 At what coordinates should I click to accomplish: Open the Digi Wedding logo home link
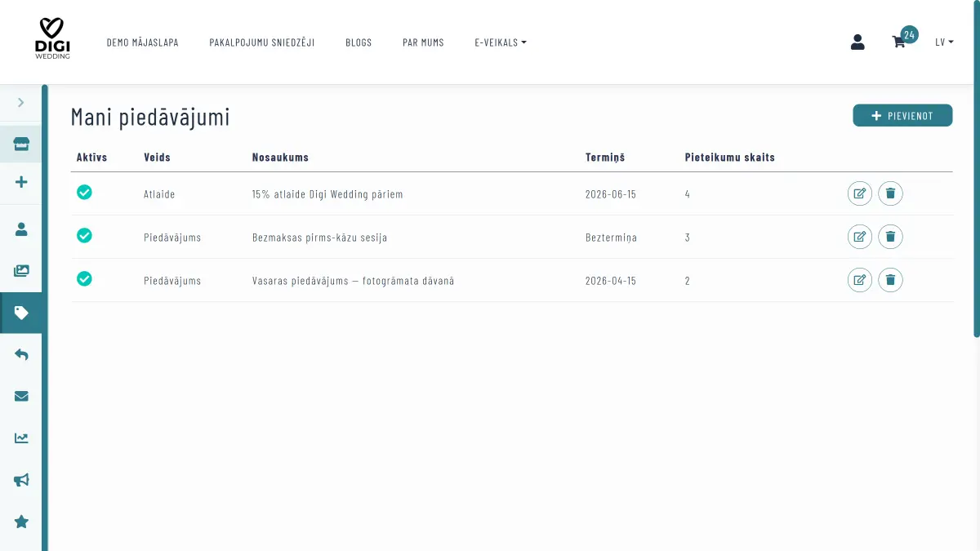click(x=52, y=38)
